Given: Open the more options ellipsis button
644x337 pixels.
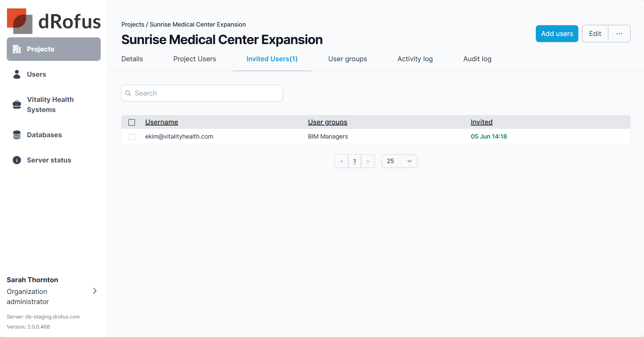Looking at the screenshot, I should (619, 34).
